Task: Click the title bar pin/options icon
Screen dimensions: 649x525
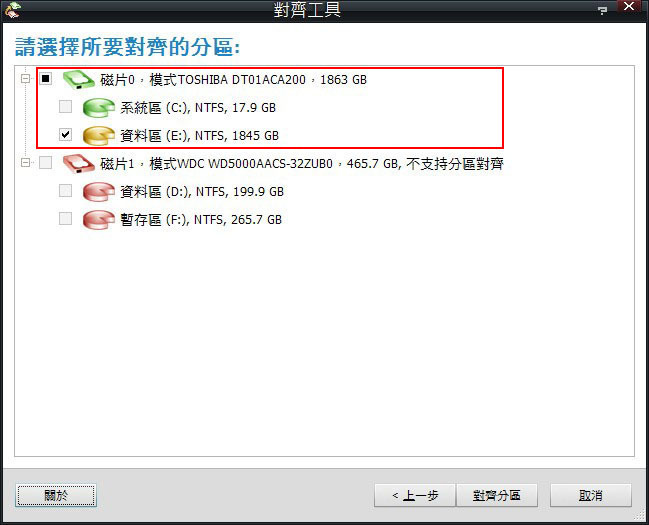Action: coord(602,10)
